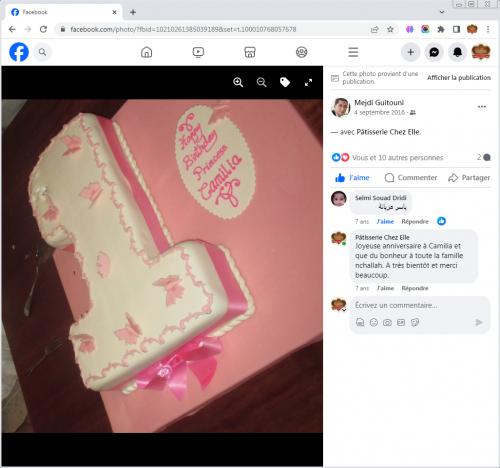Insert an emoji in comment
This screenshot has width=500, height=468.
click(374, 322)
